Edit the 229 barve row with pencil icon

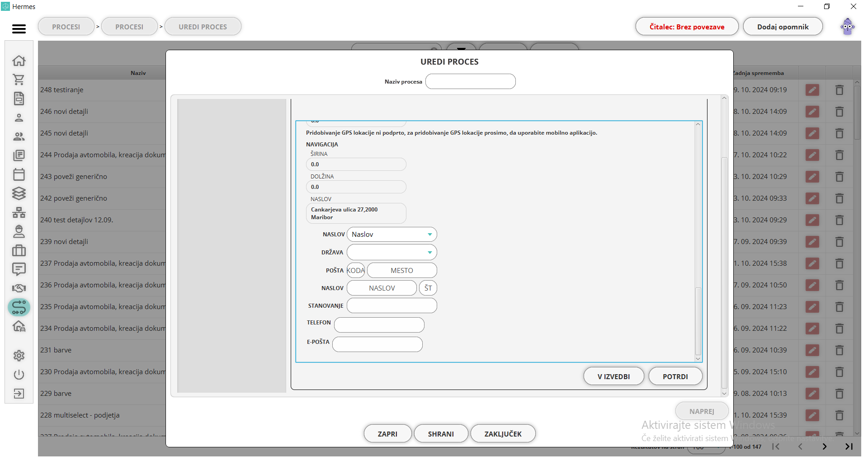812,394
